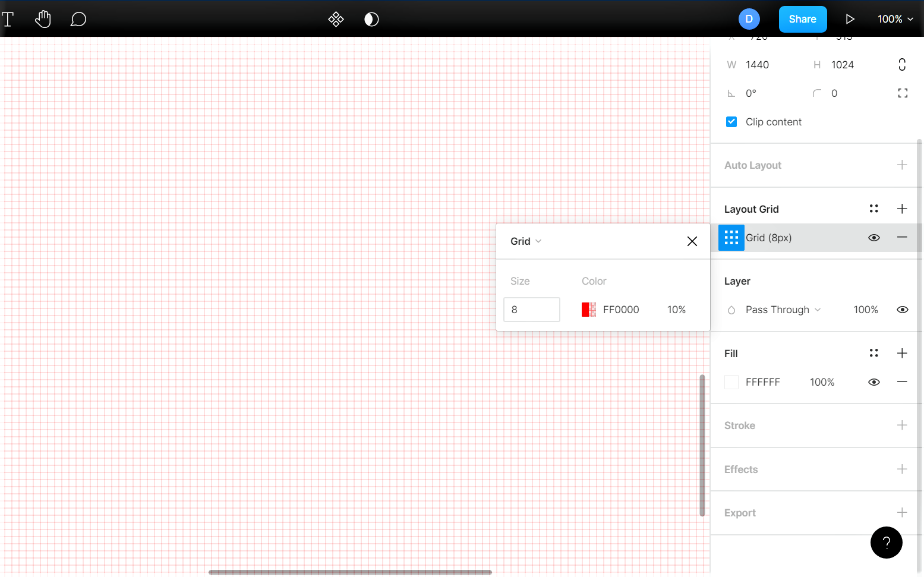Select the Comment tool
924x577 pixels.
pyautogui.click(x=78, y=20)
